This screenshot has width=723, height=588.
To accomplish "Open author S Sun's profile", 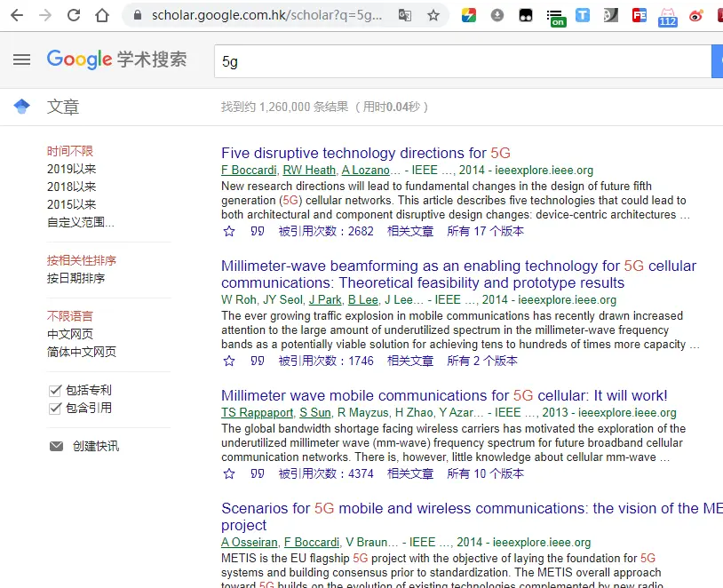I will (315, 413).
